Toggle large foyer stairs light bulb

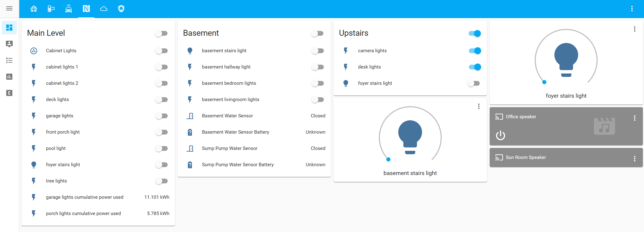point(566,60)
